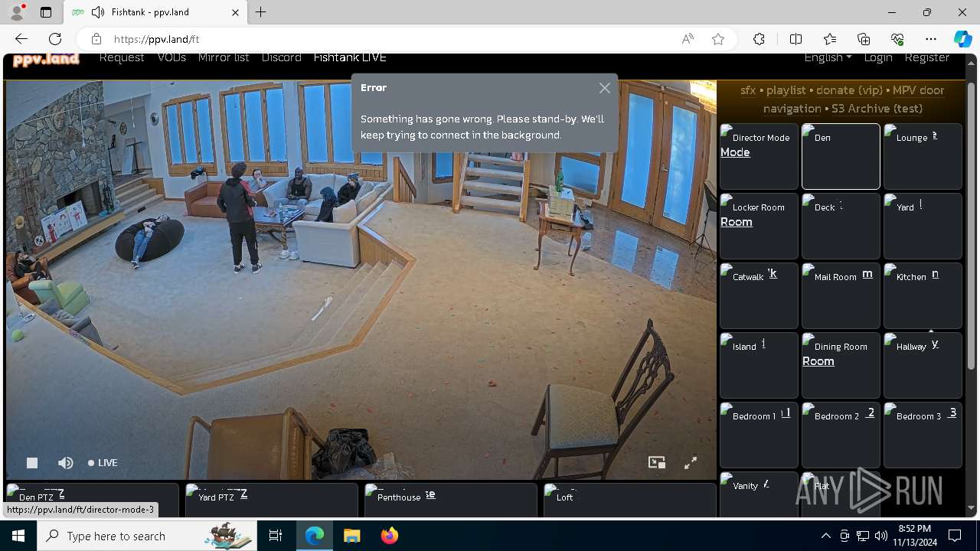Open the playlist link
Screen dimensions: 980x551
[786, 90]
